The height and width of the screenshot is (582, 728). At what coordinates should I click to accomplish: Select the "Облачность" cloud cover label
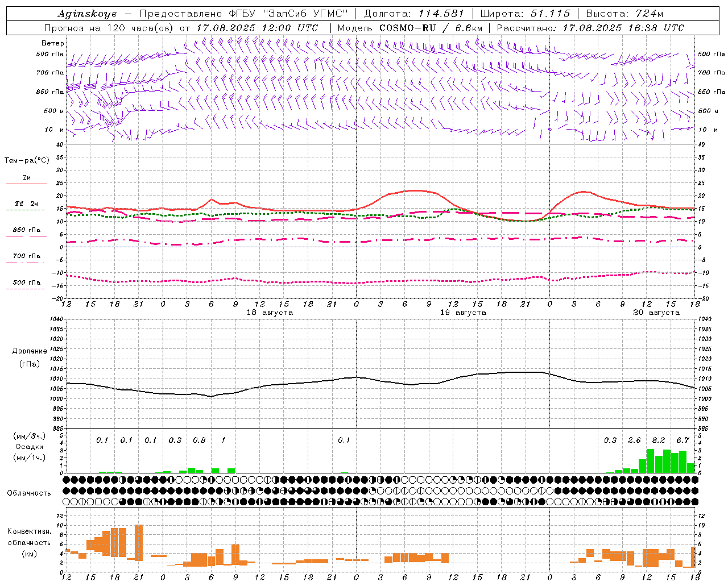(29, 493)
